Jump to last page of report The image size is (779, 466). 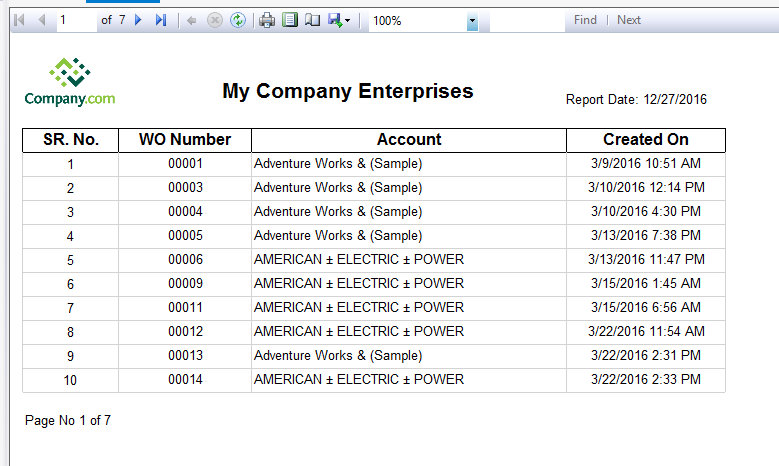tap(160, 20)
